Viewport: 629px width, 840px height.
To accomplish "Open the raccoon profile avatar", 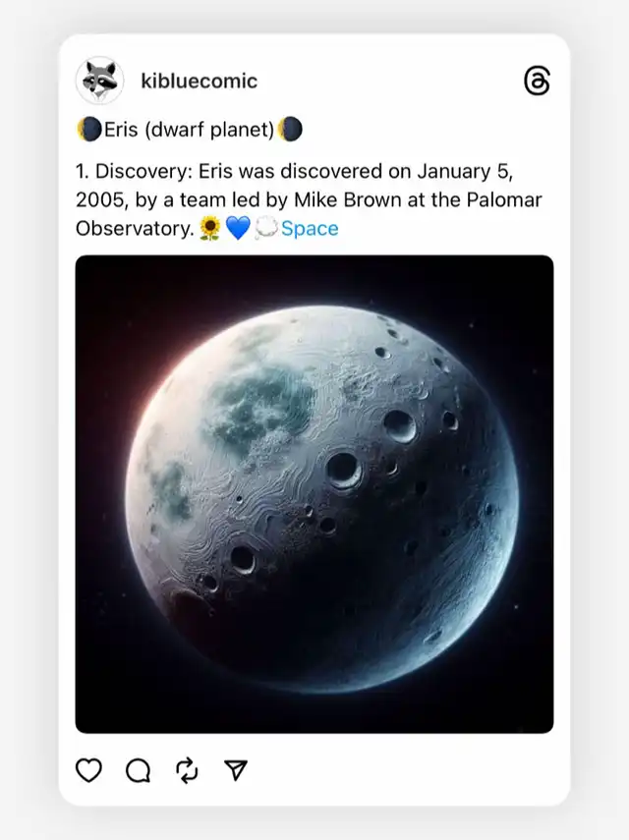I will [99, 81].
